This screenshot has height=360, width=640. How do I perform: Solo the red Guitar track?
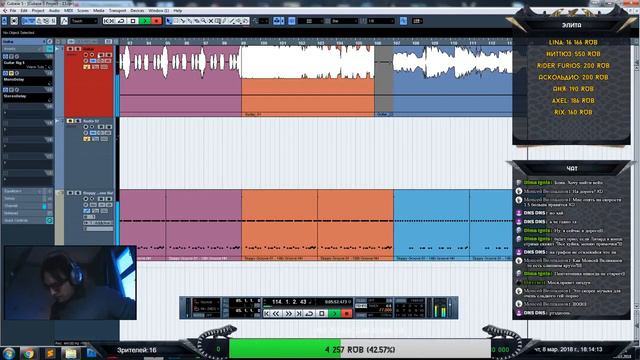(x=78, y=49)
